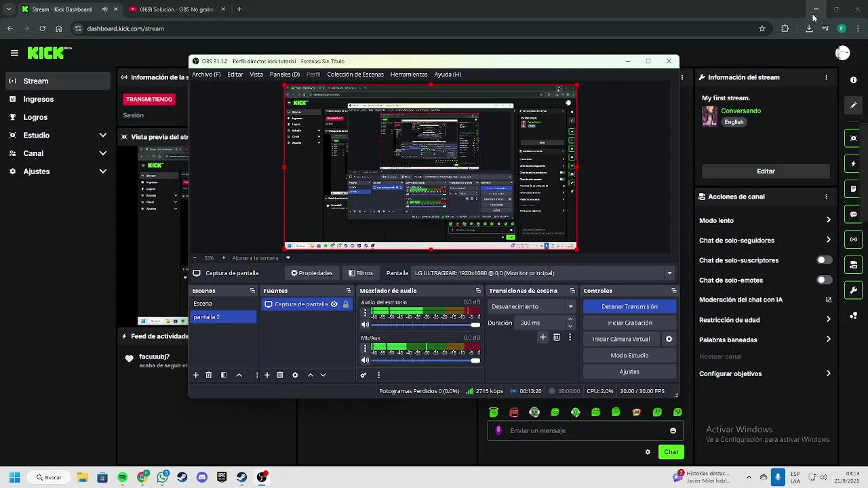Open Editar menu in OBS
Image resolution: width=868 pixels, height=488 pixels.
235,75
